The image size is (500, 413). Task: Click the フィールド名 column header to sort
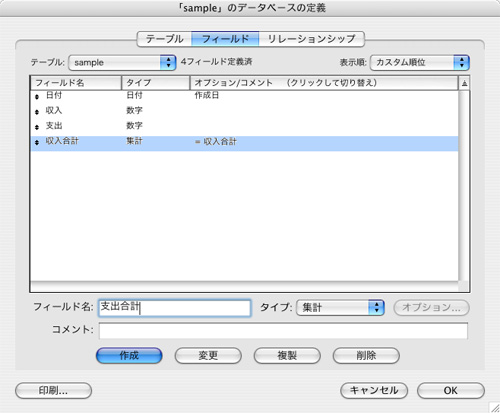coord(76,83)
